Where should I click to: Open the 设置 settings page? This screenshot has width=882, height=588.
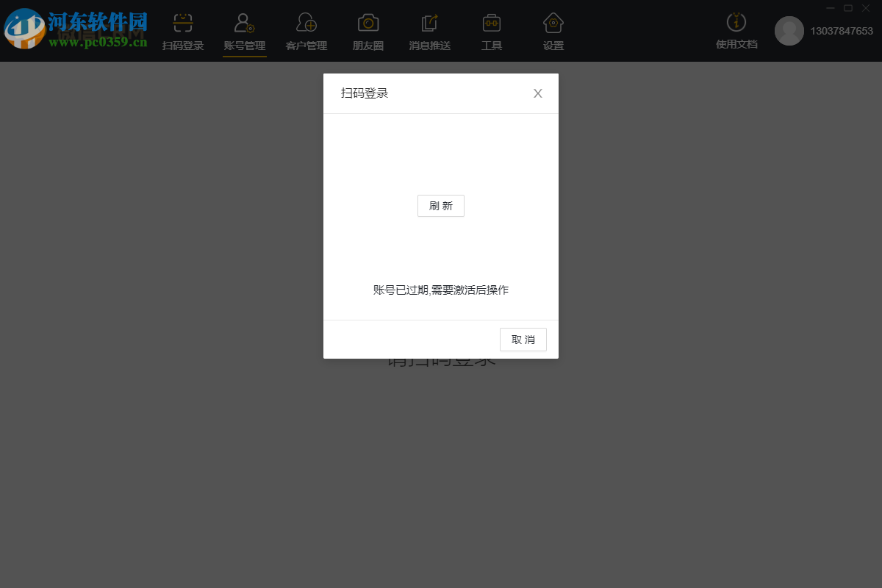tap(553, 31)
